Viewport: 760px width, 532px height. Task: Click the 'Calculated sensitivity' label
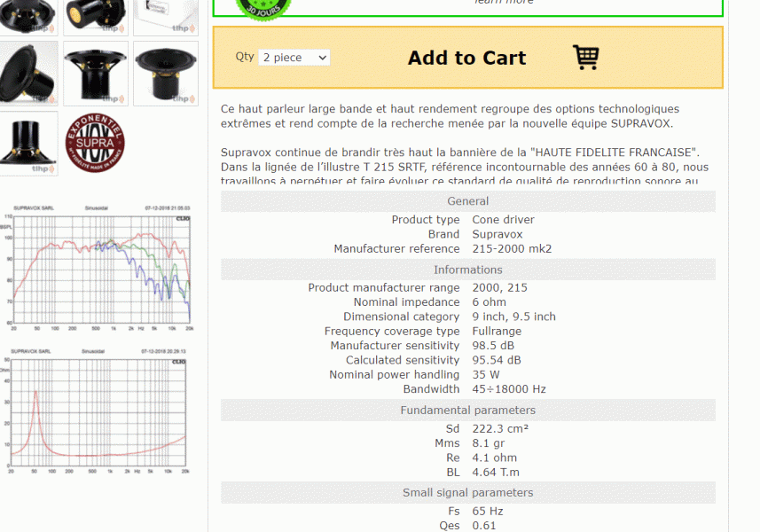tap(403, 360)
